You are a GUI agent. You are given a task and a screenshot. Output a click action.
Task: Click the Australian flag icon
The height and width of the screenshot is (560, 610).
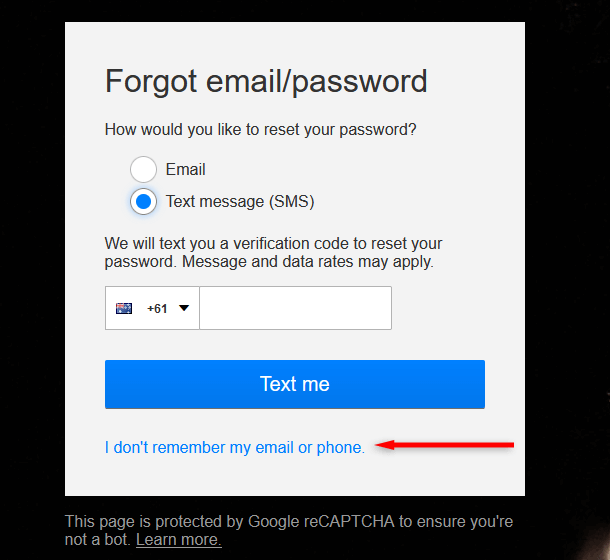click(x=124, y=308)
